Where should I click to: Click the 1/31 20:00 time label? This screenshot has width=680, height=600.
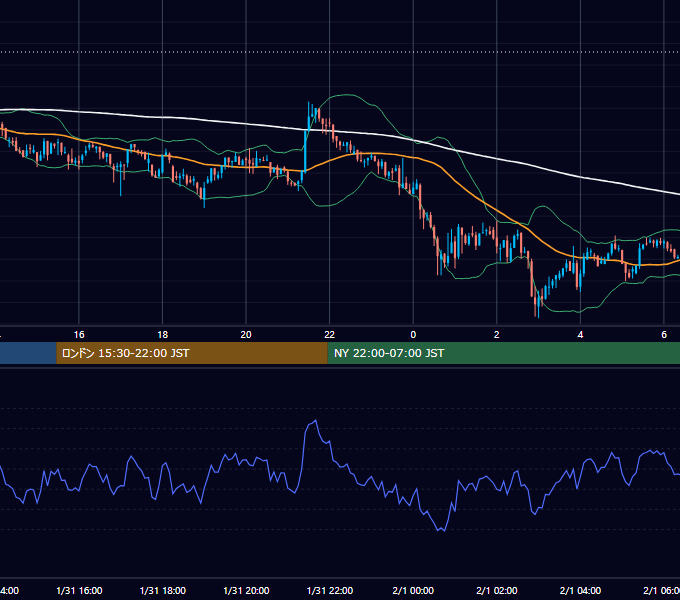(246, 590)
